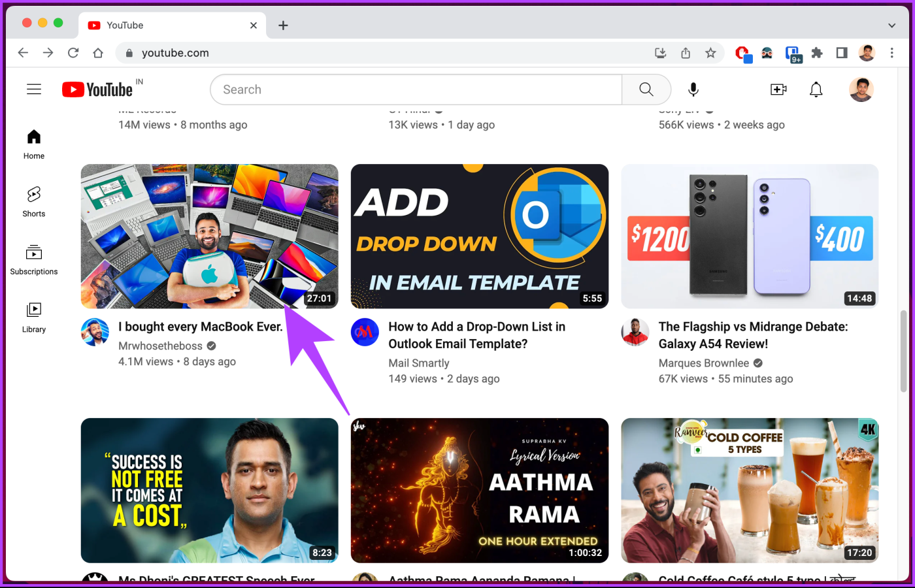Open the MacBook collection video thumbnail
915x588 pixels.
pyautogui.click(x=209, y=236)
